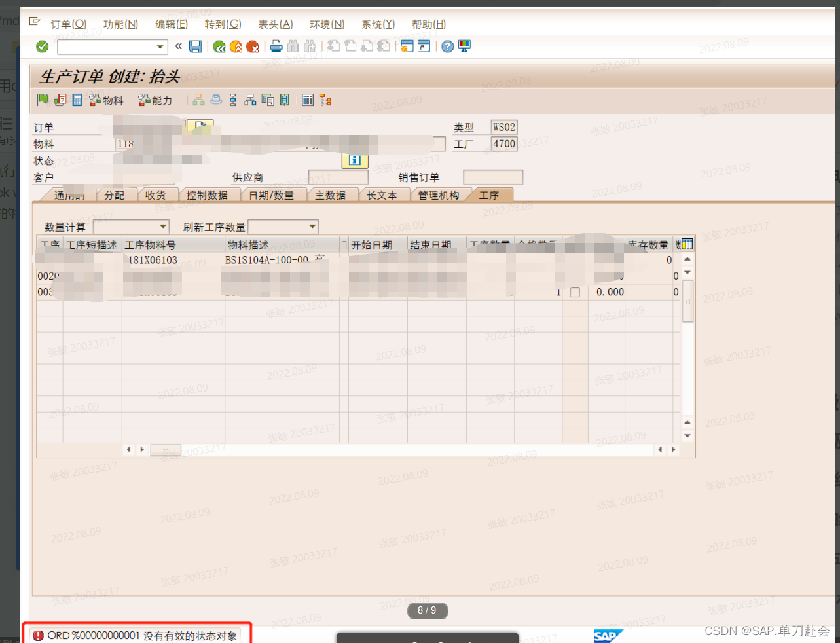Click the SAP window menu icon left of 订单(O)
This screenshot has width=840, height=643.
[x=35, y=22]
